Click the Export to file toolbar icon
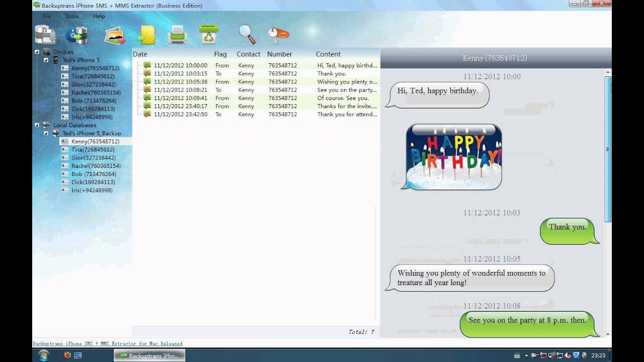 click(146, 35)
